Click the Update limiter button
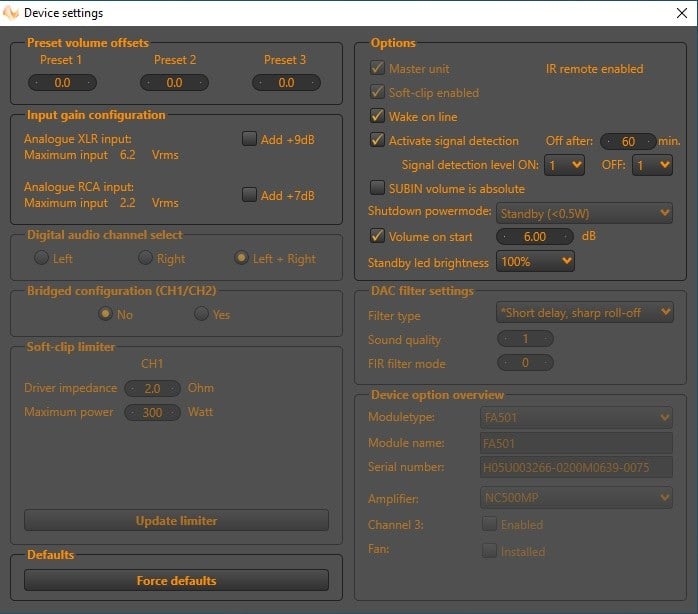This screenshot has width=698, height=614. (x=176, y=520)
